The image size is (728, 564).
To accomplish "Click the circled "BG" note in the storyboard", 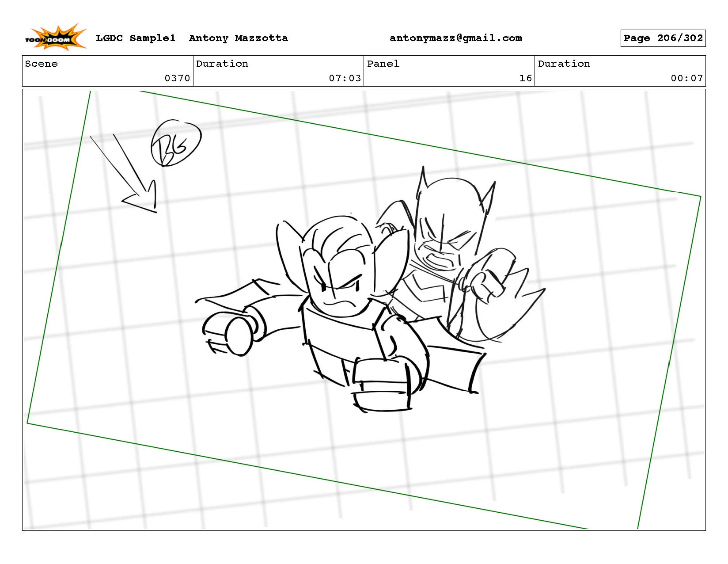I will click(x=176, y=143).
